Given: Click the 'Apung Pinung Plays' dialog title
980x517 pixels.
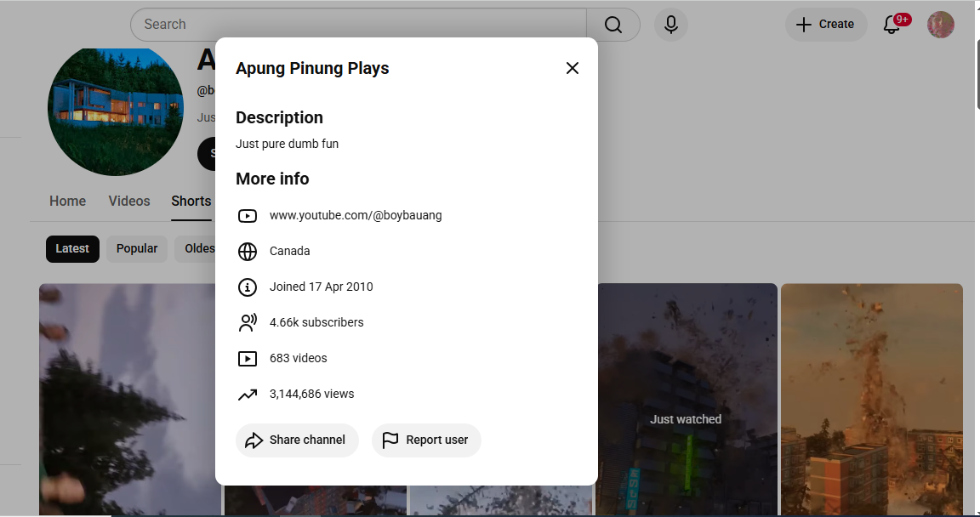Looking at the screenshot, I should 312,68.
